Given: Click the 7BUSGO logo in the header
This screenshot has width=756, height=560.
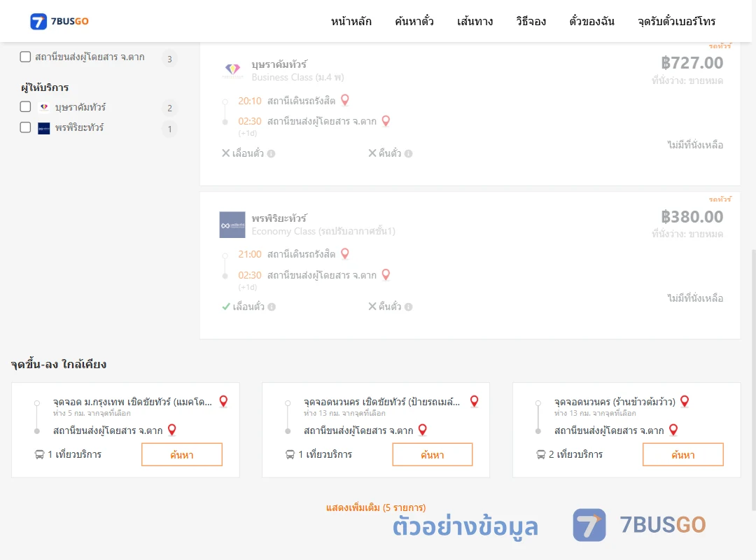Looking at the screenshot, I should 59,21.
